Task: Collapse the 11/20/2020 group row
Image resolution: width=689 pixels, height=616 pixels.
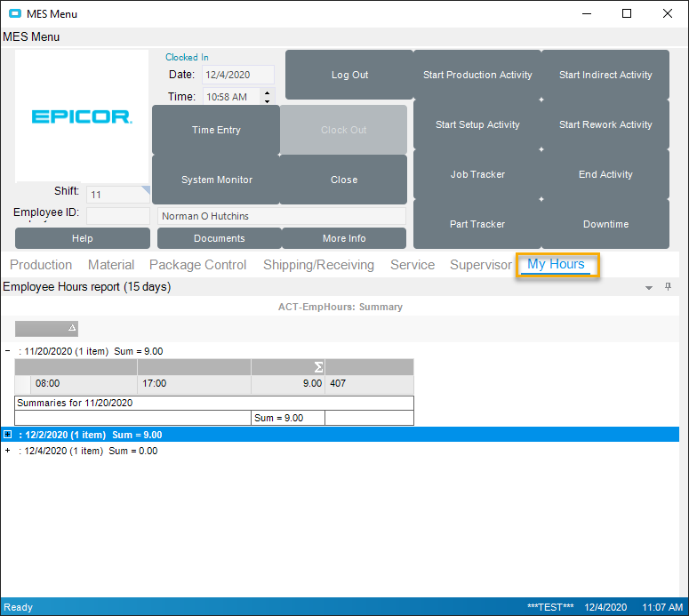Action: (7, 350)
